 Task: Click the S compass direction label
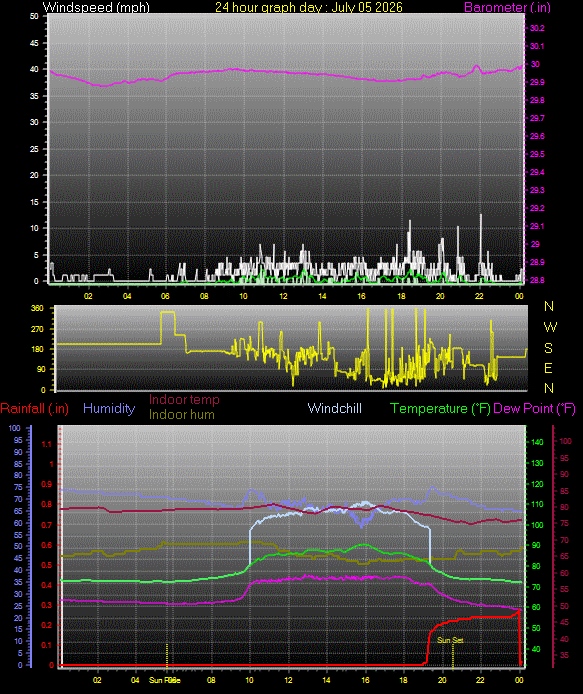548,348
